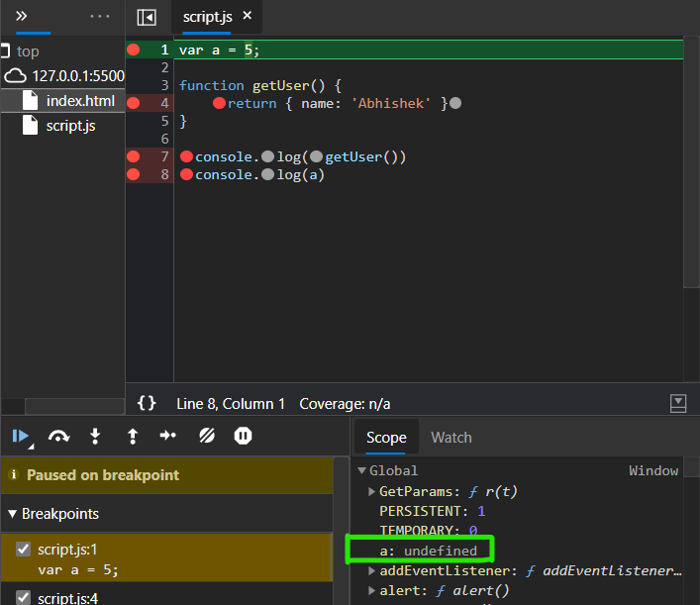Enable inline breakpoint before log on line 7
Screen dimensions: 700x605
click(x=268, y=156)
